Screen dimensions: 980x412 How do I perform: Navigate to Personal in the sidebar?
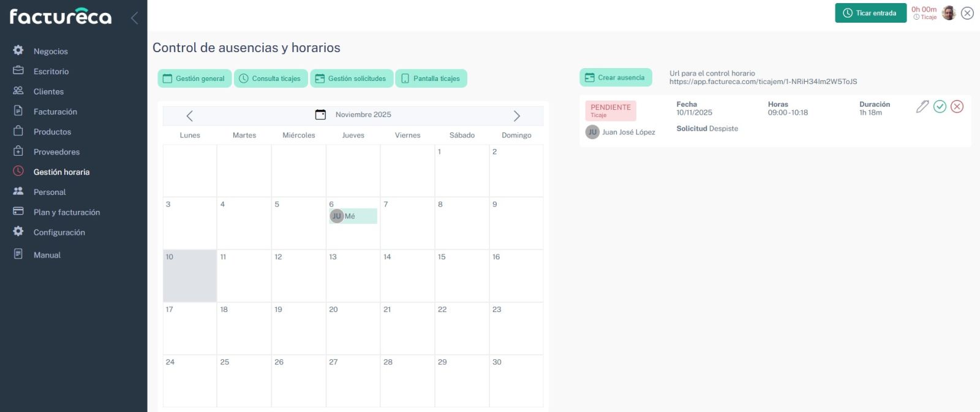point(50,192)
